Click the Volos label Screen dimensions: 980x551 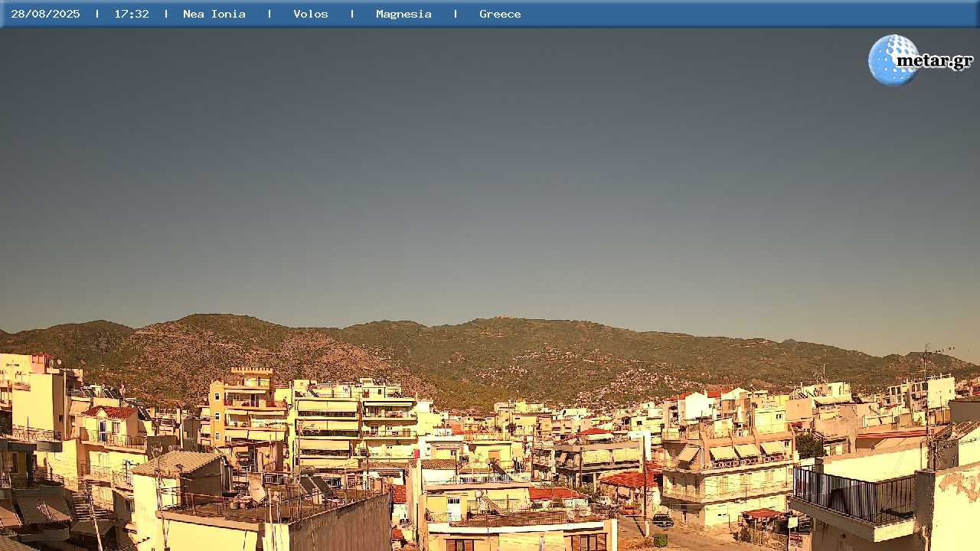[x=311, y=14]
